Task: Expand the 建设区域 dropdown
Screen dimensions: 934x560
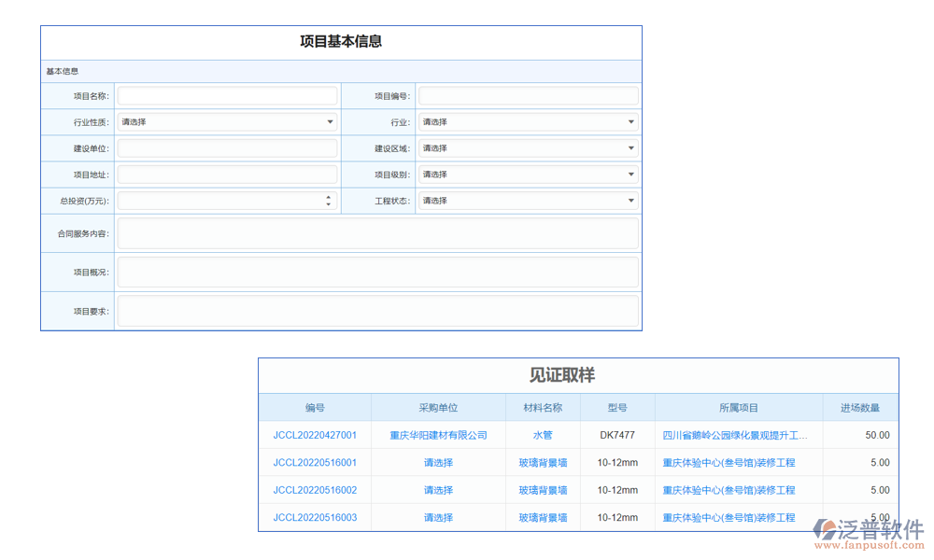Action: pos(528,148)
